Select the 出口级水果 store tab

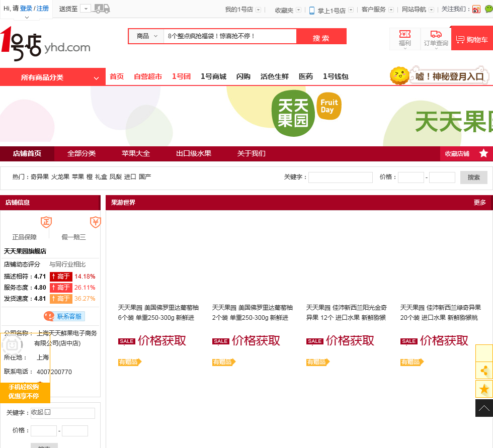coord(194,153)
